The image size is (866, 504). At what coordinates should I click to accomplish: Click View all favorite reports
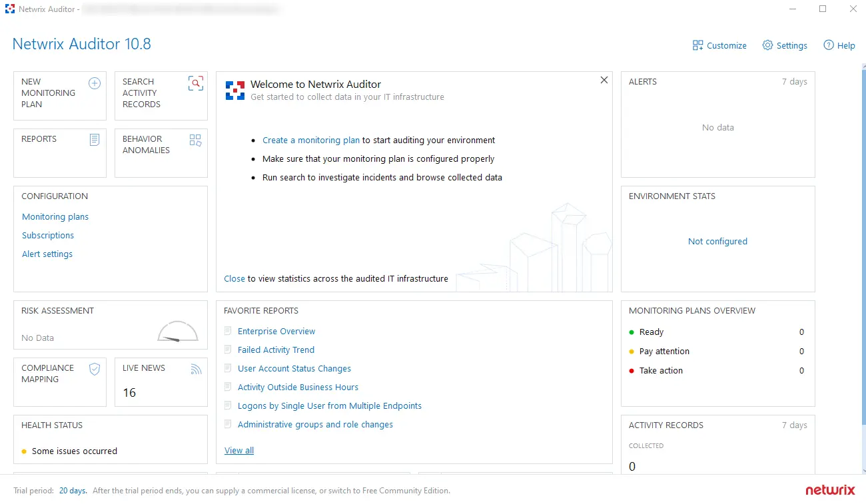click(x=239, y=451)
